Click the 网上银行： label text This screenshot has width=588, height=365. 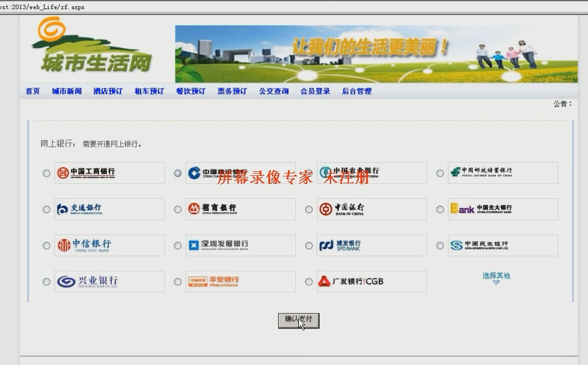[x=58, y=144]
